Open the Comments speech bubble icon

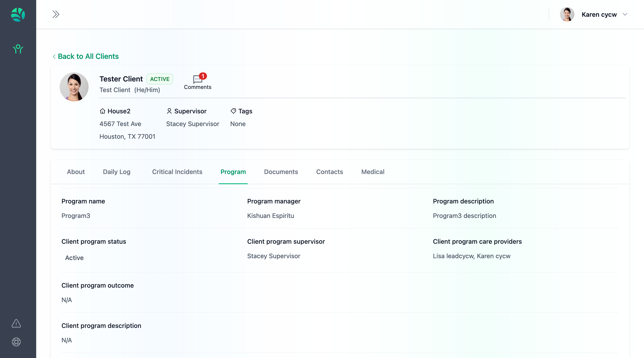197,80
